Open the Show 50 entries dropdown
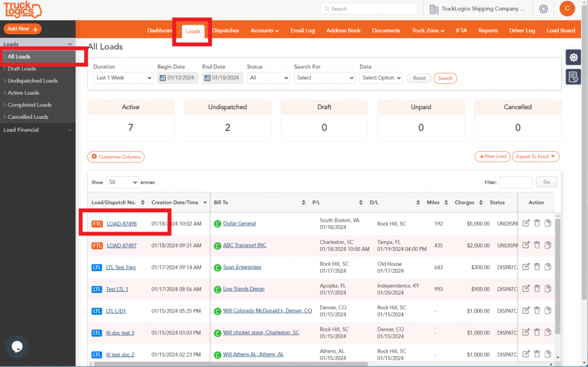Screen dimensions: 588x367 coord(122,182)
